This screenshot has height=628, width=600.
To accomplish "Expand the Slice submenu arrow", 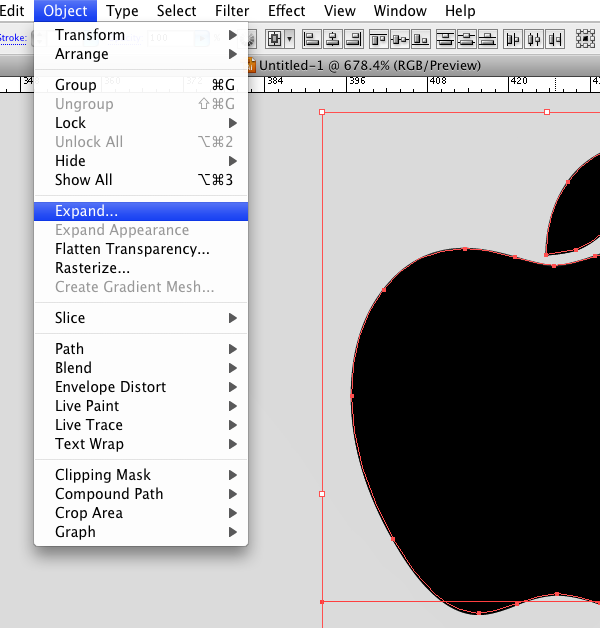I will coord(233,318).
